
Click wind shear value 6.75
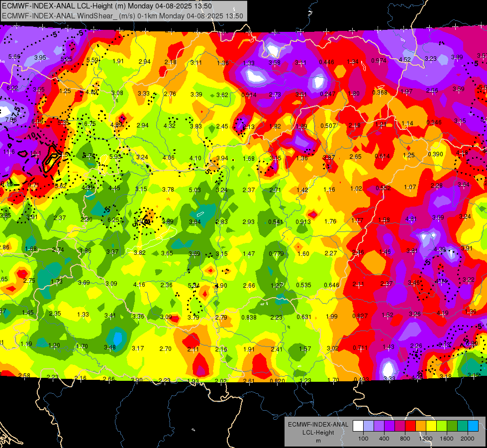pos(90,123)
